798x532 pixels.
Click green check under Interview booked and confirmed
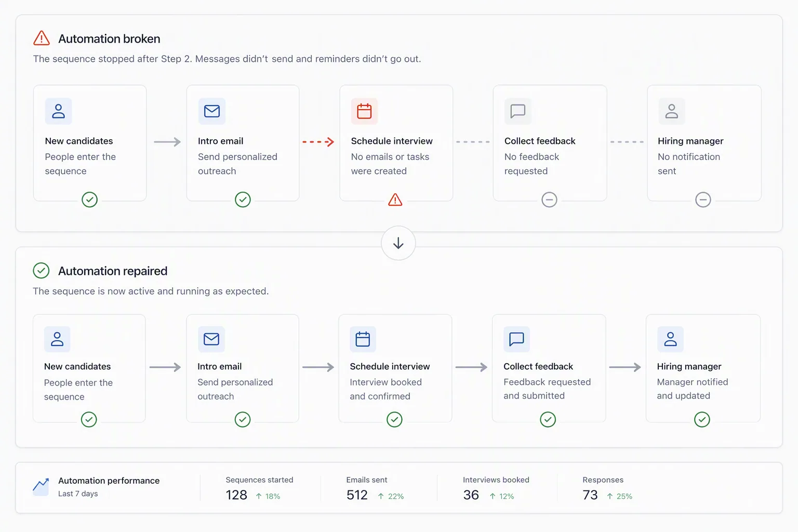click(x=395, y=420)
